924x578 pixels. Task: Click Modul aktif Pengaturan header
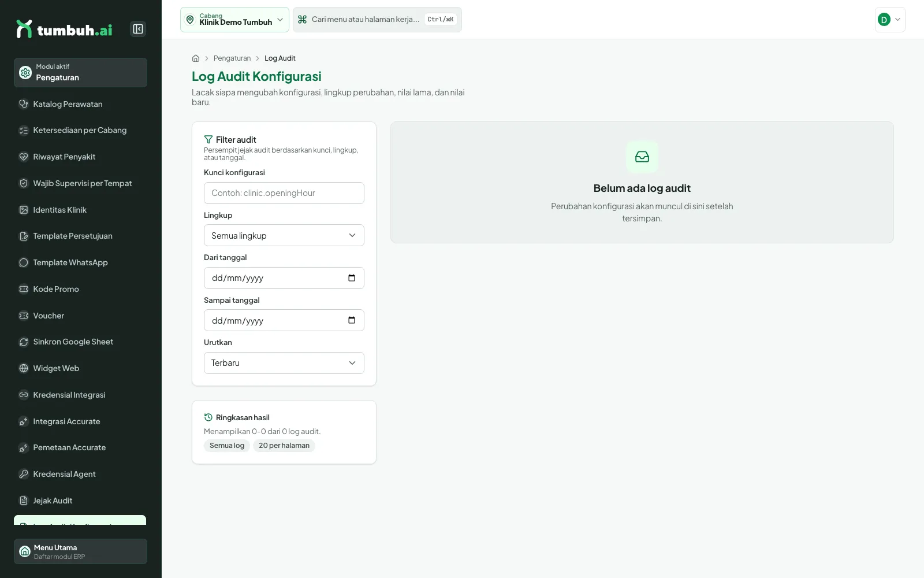tap(80, 72)
